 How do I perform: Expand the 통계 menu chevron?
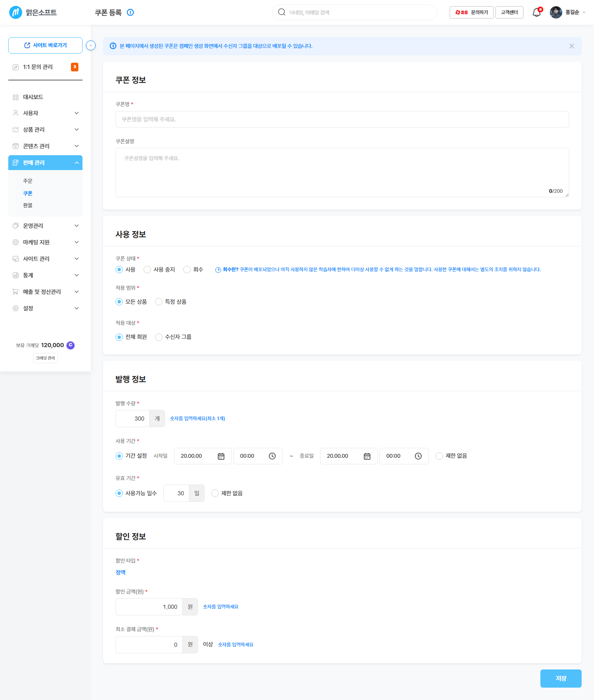77,275
